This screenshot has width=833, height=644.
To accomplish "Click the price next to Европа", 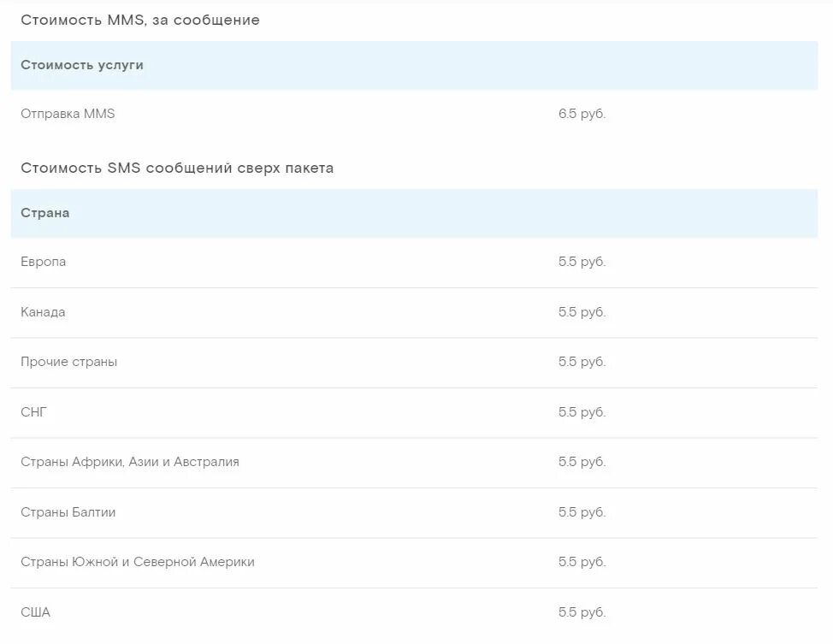I will [582, 262].
